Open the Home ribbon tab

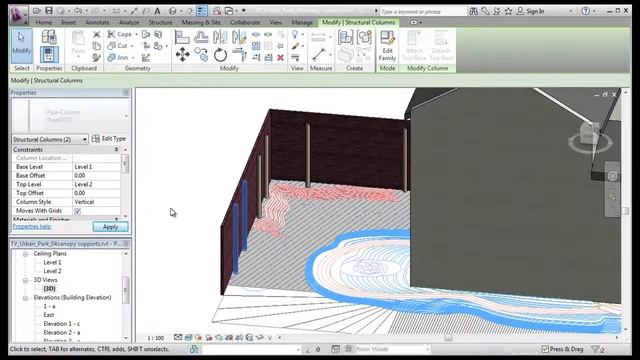(x=43, y=22)
